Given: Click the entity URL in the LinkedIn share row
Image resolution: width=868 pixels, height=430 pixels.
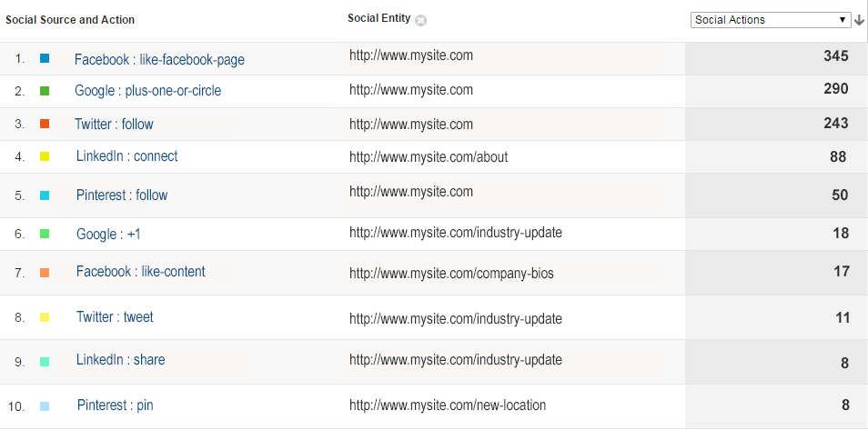Looking at the screenshot, I should (x=456, y=360).
